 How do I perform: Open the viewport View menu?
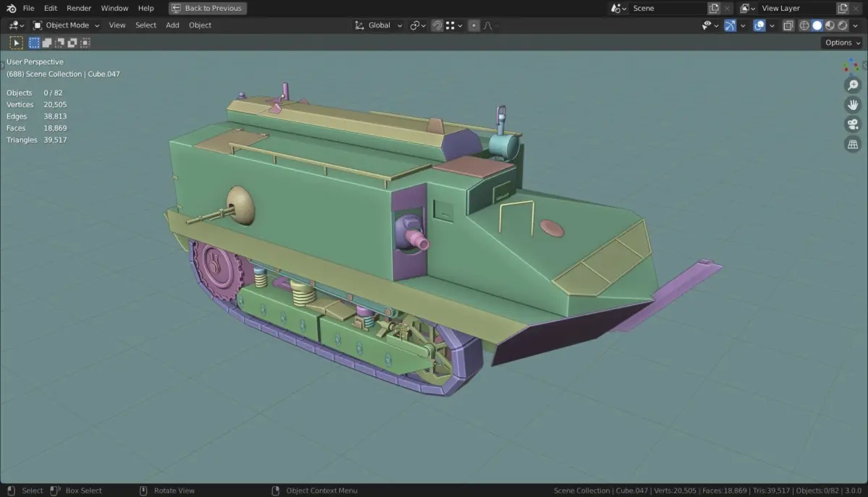[117, 25]
